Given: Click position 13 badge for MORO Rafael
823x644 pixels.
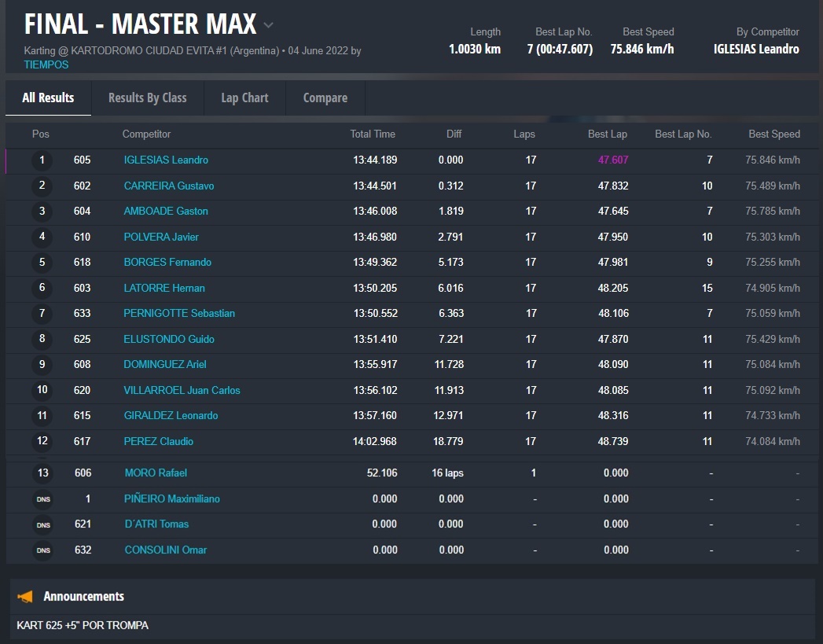Looking at the screenshot, I should coord(42,473).
